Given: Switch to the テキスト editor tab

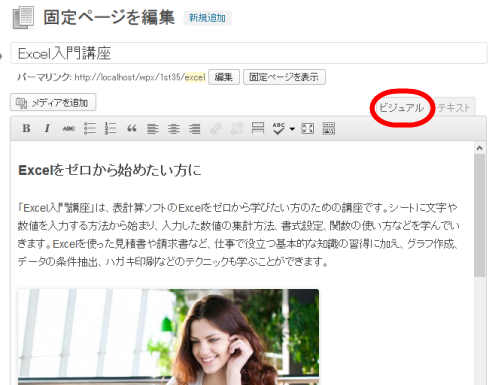Looking at the screenshot, I should point(454,108).
